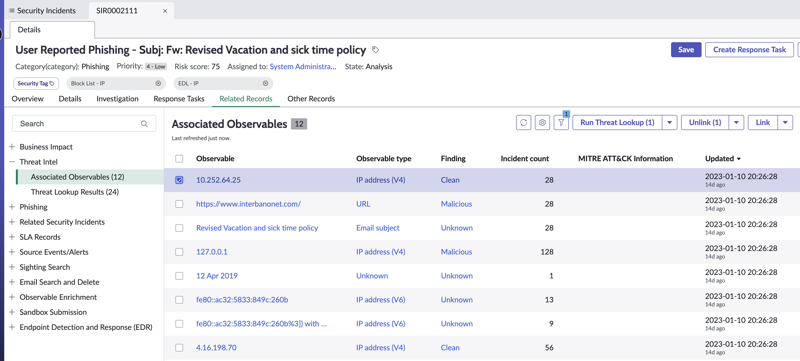The image size is (800, 361).
Task: Click in the sidebar Search field
Action: click(x=84, y=123)
